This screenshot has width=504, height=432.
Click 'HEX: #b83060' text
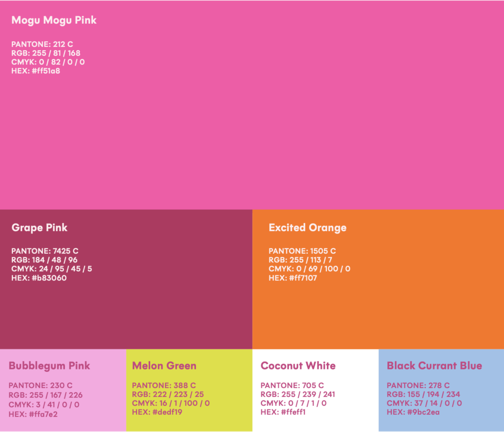click(x=39, y=278)
